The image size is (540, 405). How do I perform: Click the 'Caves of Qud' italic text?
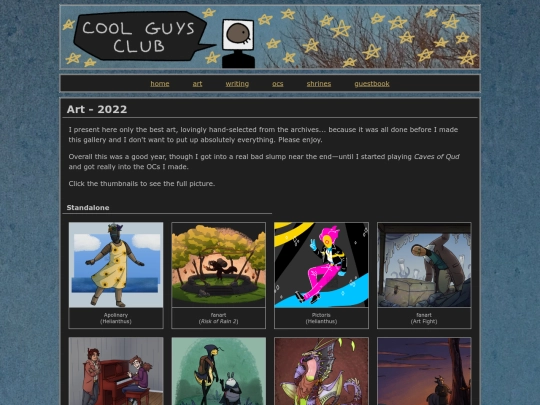click(436, 157)
